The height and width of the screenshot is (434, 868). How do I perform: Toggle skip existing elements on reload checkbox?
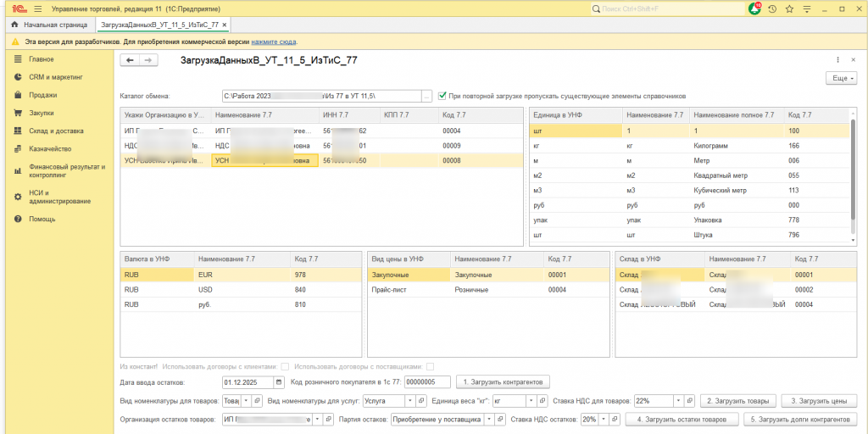[442, 96]
